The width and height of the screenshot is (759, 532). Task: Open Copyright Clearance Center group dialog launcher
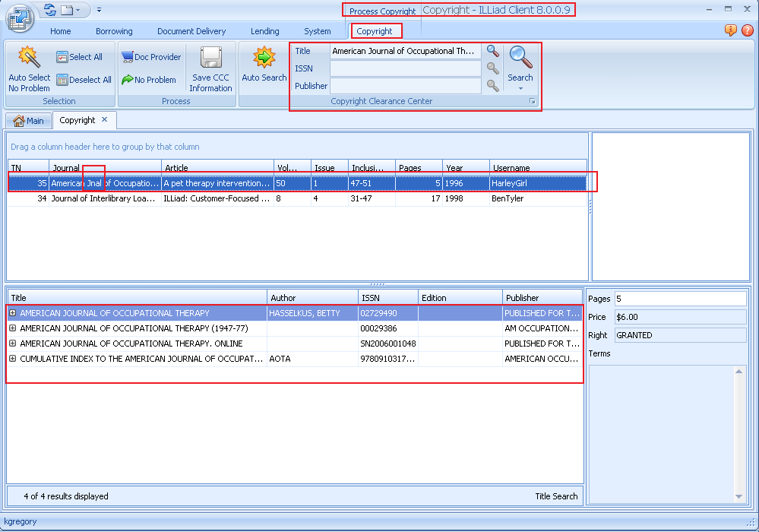pyautogui.click(x=532, y=101)
